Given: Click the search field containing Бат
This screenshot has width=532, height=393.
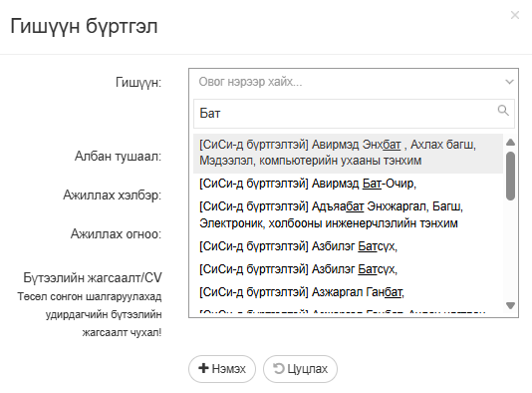Looking at the screenshot, I should point(354,114).
